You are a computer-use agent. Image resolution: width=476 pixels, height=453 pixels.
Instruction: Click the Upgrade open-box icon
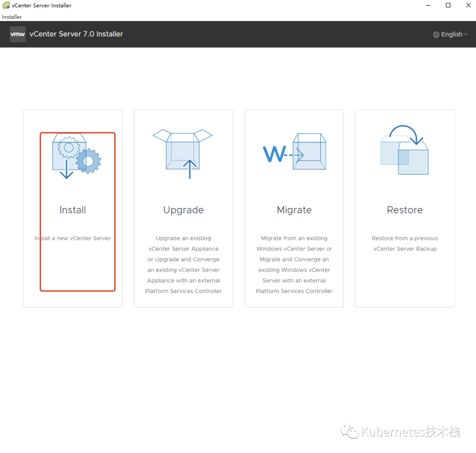pos(182,154)
